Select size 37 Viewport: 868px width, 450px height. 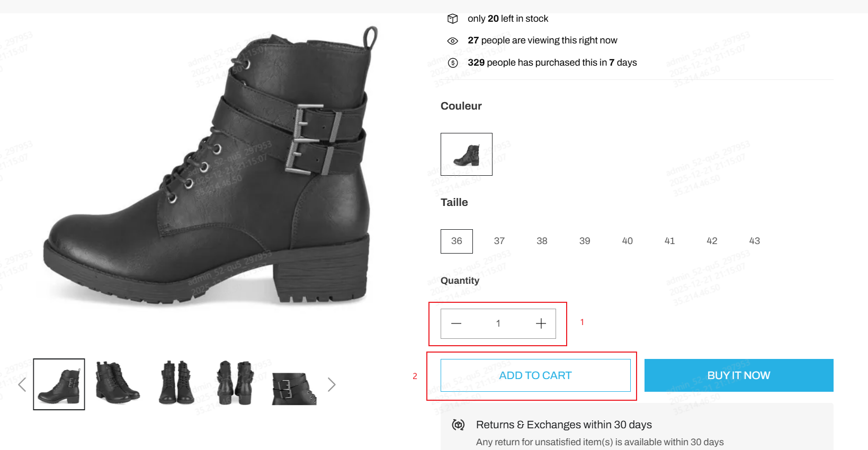point(499,241)
